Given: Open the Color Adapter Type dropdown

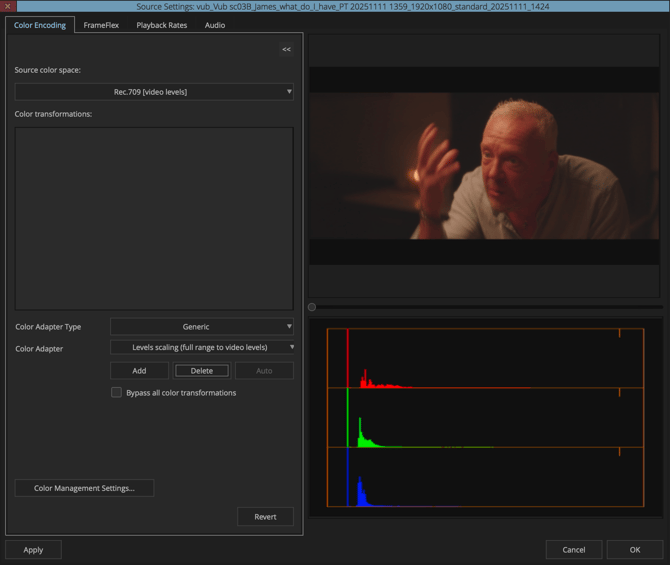Looking at the screenshot, I should click(202, 327).
